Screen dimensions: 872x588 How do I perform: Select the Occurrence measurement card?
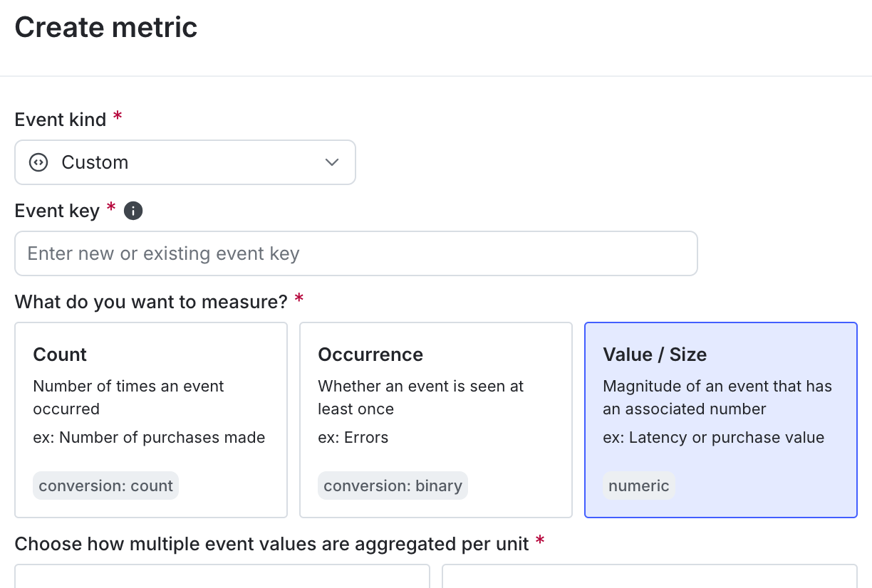tap(435, 419)
